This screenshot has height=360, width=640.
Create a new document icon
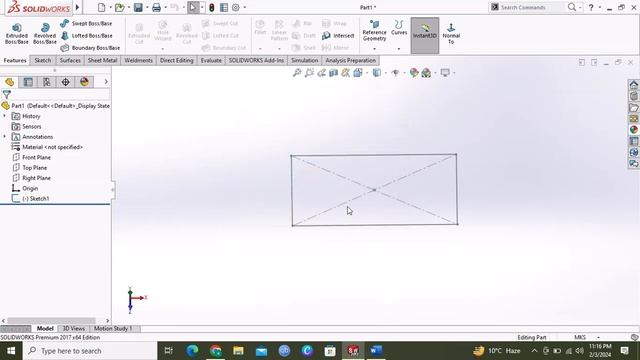pyautogui.click(x=102, y=7)
